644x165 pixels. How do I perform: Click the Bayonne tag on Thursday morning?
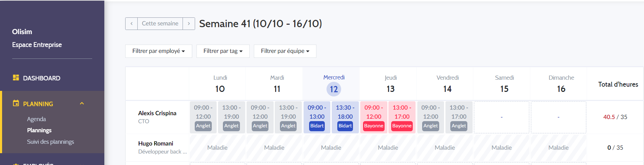373,126
